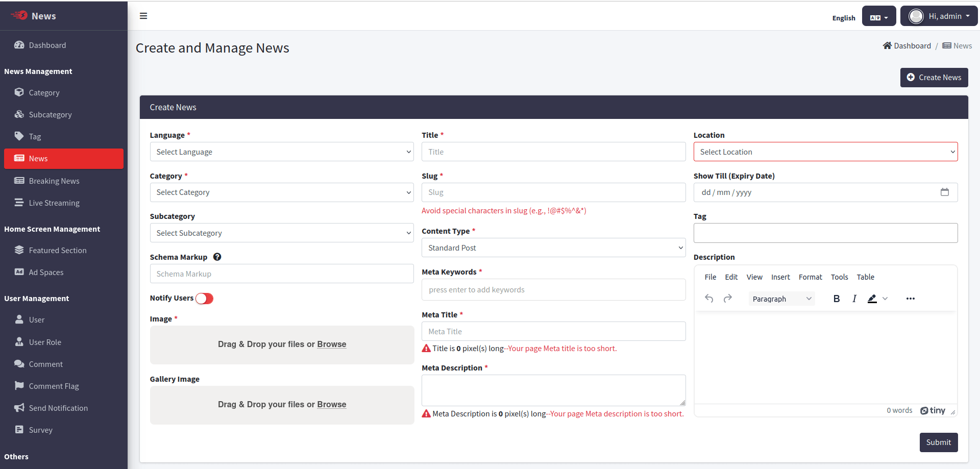Viewport: 980px width, 469px height.
Task: Apply italic formatting in the description editor
Action: coord(854,299)
